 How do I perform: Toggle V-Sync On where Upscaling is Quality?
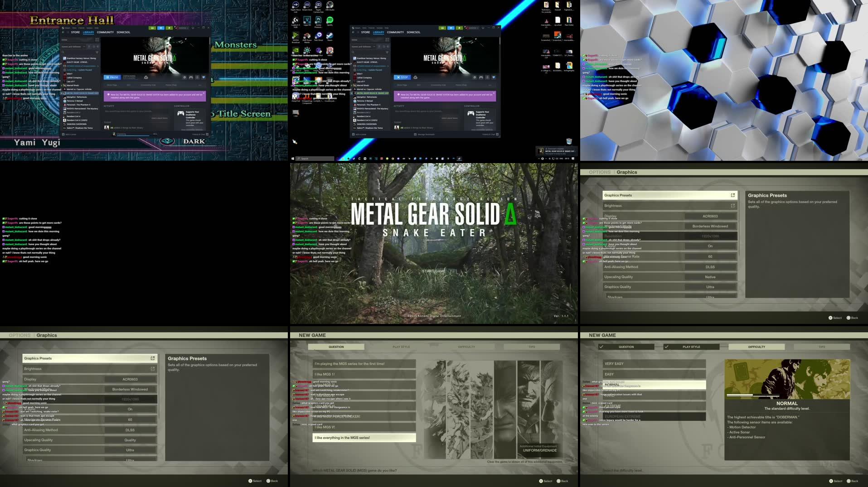point(130,409)
